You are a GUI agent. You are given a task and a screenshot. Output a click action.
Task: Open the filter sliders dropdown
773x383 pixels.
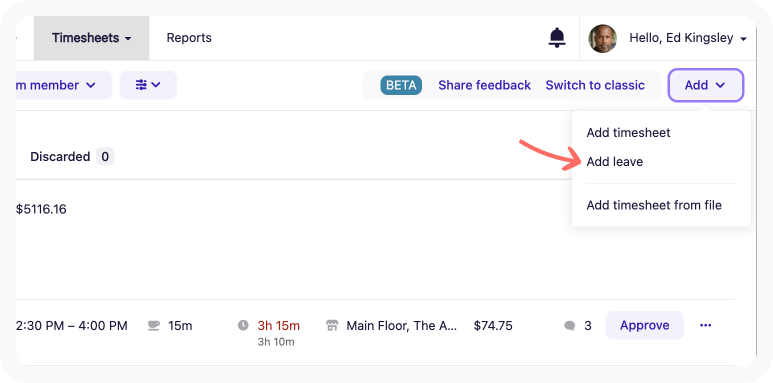coord(148,85)
